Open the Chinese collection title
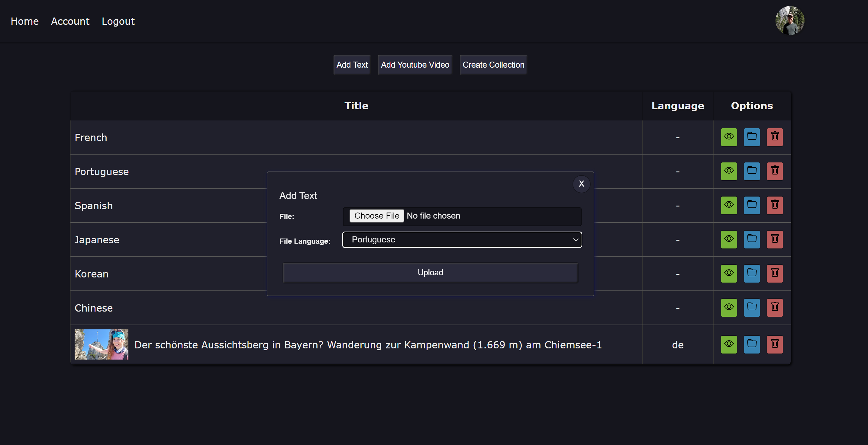 tap(93, 308)
